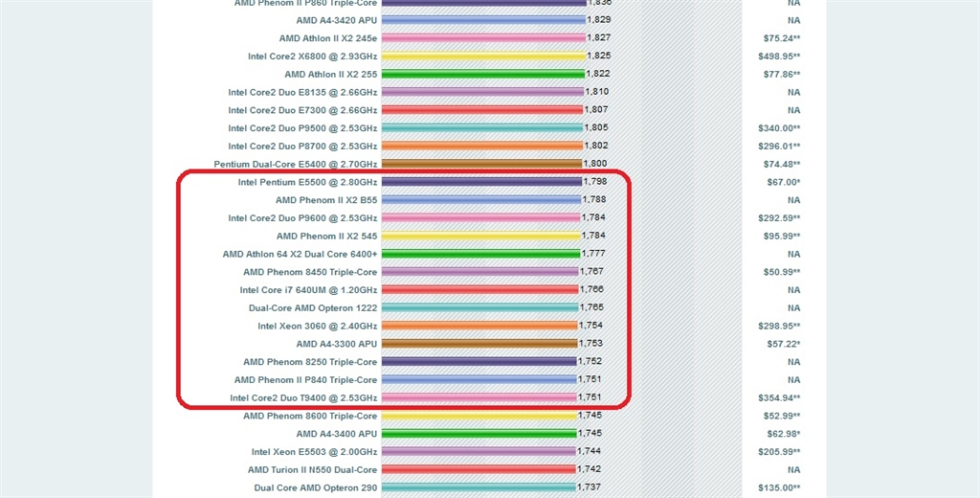980x498 pixels.
Task: Click NA price for Intel Core i7 640UM
Action: 793,290
